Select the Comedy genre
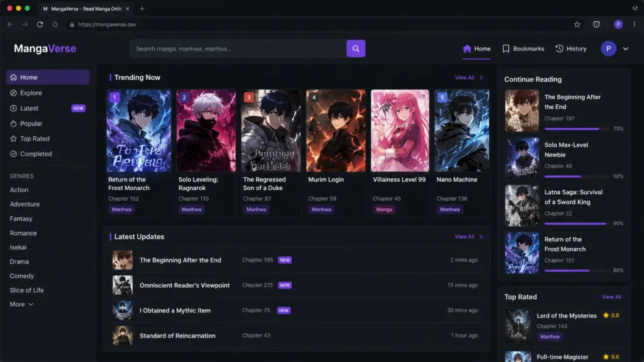The height and width of the screenshot is (362, 644). click(22, 276)
